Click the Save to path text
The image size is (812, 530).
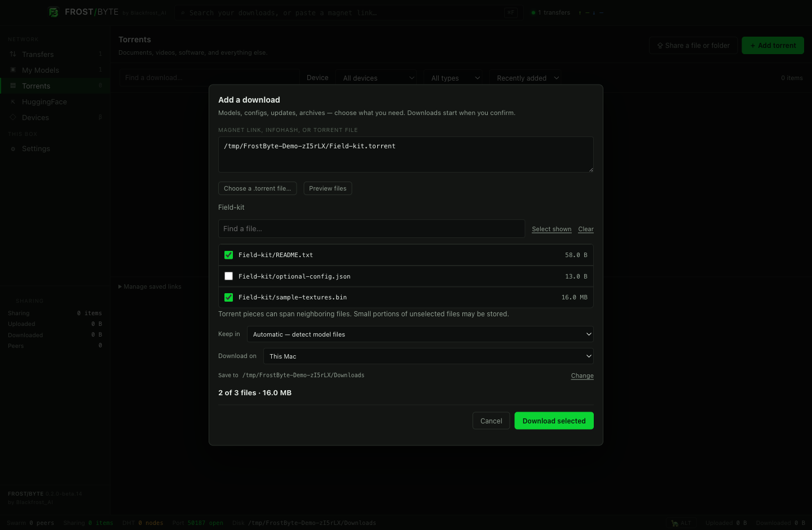pyautogui.click(x=303, y=376)
